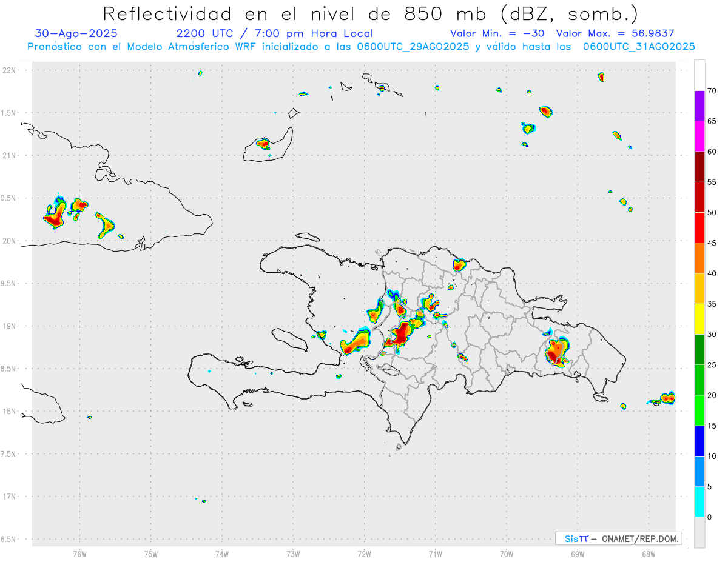Click the cyan 0–5 dBZ colorbar segment
The width and height of the screenshot is (728, 562).
click(699, 501)
